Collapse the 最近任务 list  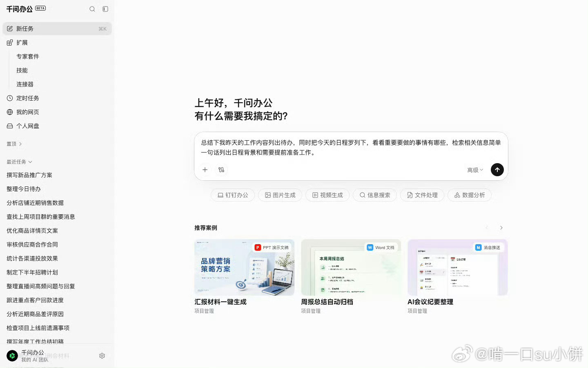tap(19, 162)
